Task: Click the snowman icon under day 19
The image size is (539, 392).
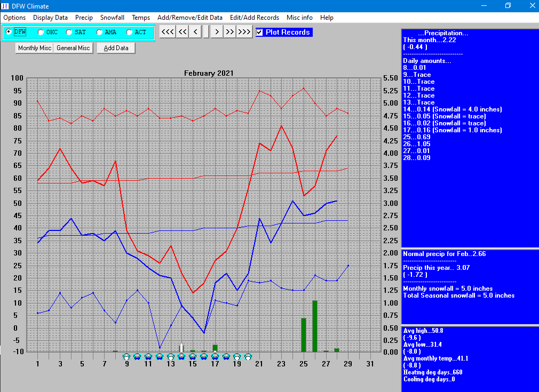Action: 237,357
